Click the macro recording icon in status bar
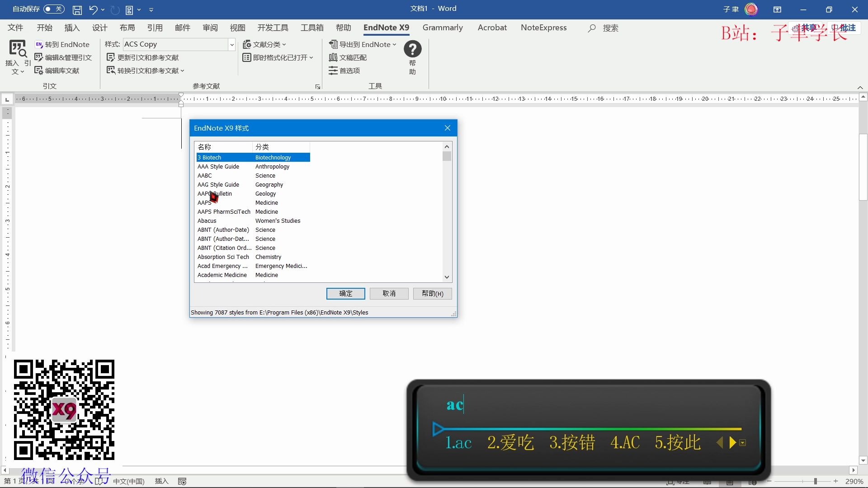868x488 pixels. pyautogui.click(x=182, y=481)
